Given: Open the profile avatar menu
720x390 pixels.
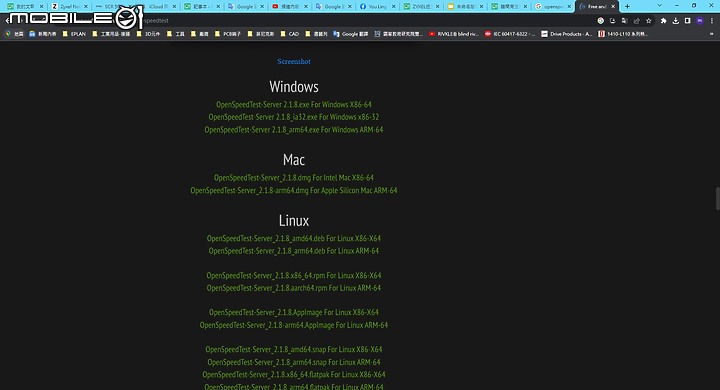Looking at the screenshot, I should click(x=699, y=21).
